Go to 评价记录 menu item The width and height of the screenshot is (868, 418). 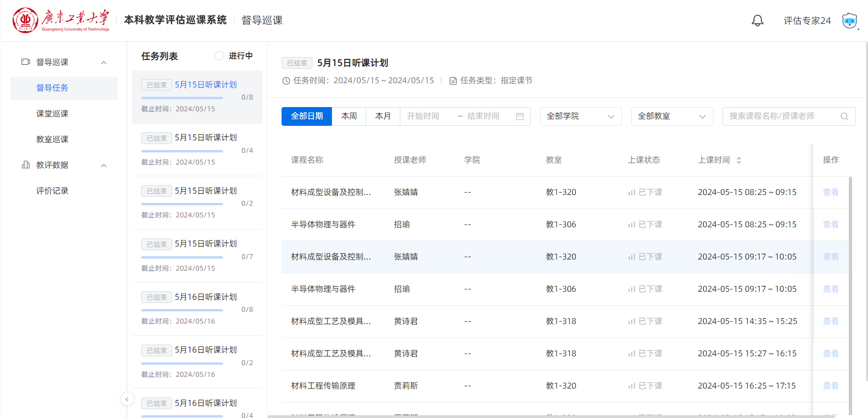coord(52,191)
